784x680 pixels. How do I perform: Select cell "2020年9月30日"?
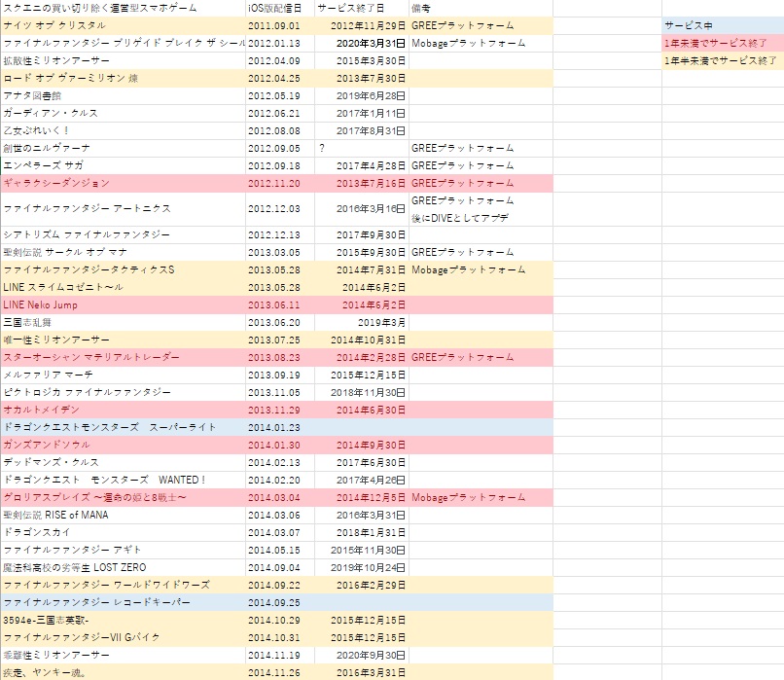(362, 655)
